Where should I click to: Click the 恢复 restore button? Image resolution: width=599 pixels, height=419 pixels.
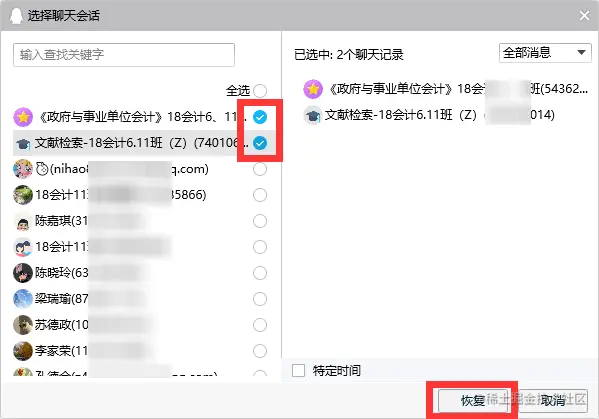pyautogui.click(x=473, y=401)
